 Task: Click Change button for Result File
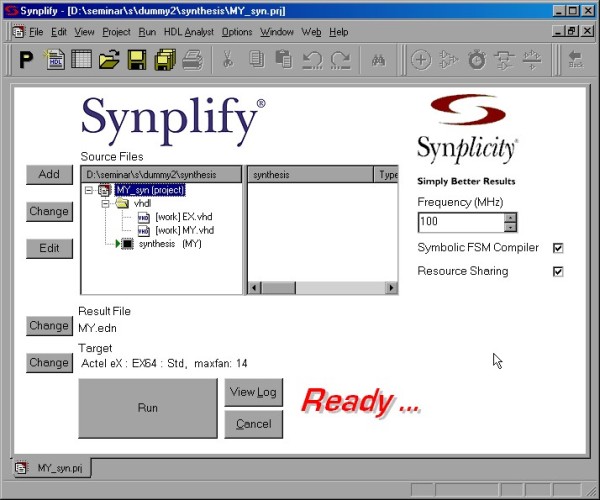tap(49, 326)
